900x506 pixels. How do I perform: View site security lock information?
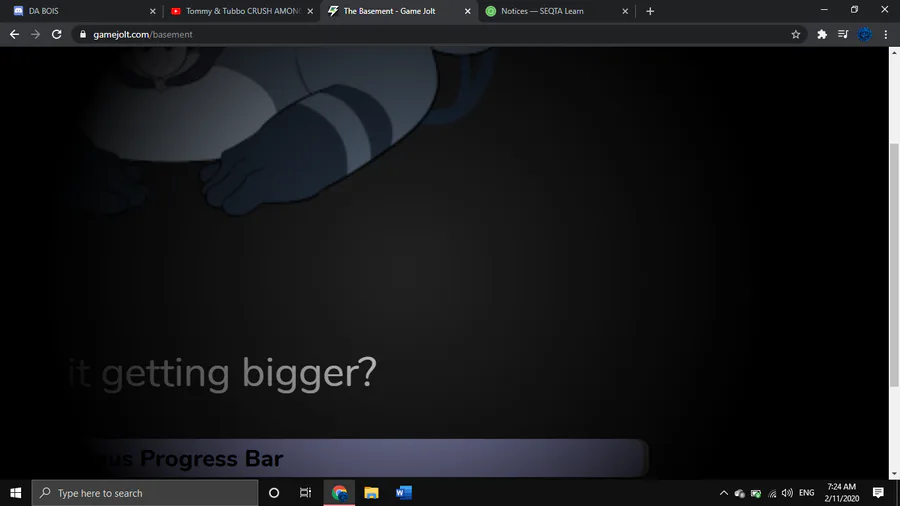pos(83,34)
